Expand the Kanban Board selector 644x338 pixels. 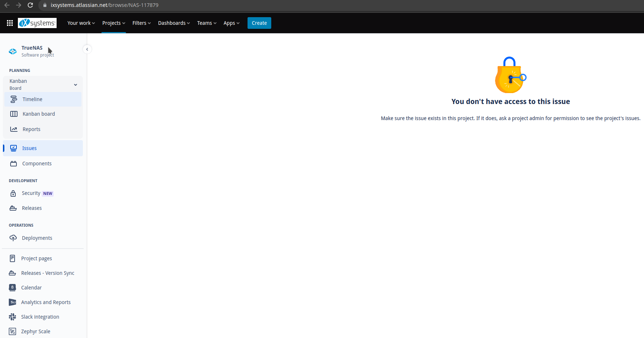(x=43, y=84)
